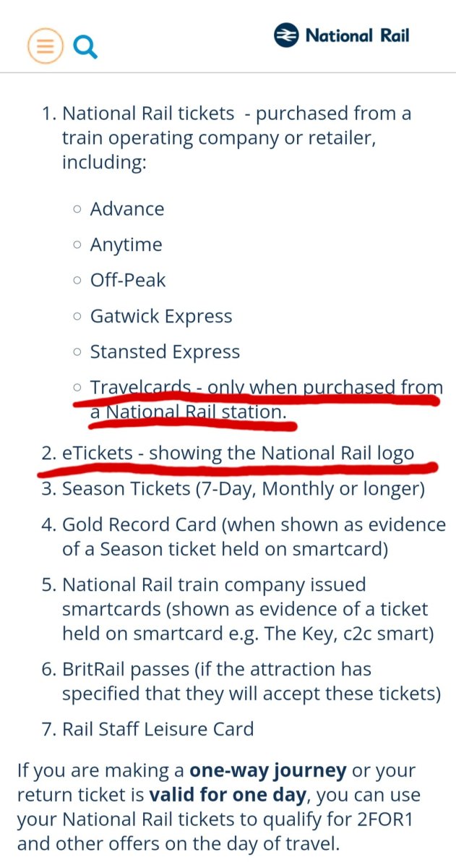Select the Advance ticket list item
Viewport: 456px width, 868px height.
(x=127, y=209)
